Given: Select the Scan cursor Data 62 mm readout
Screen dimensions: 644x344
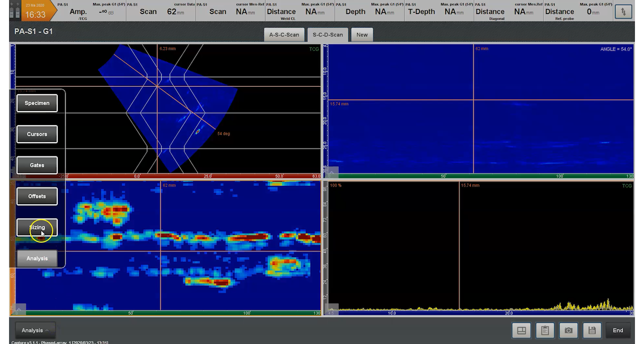Looking at the screenshot, I should tap(161, 12).
